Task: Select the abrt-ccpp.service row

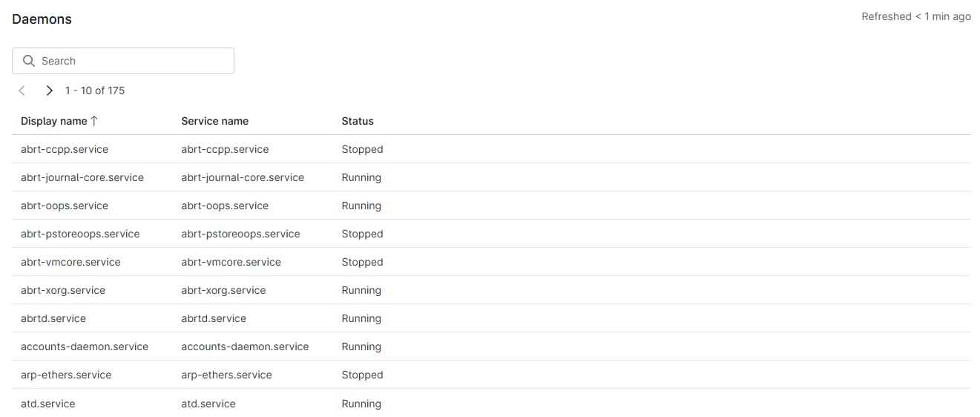Action: coord(65,149)
